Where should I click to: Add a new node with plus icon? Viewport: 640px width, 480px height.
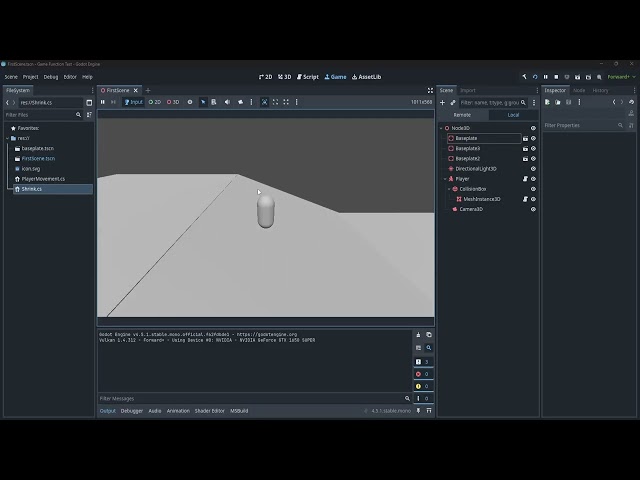click(442, 102)
